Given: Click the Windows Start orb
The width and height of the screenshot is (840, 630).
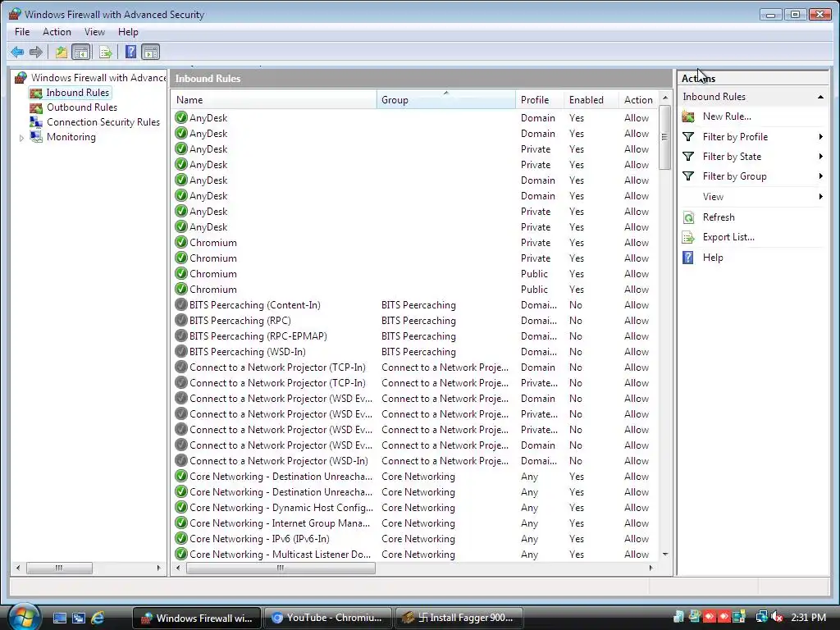Looking at the screenshot, I should pos(23,617).
